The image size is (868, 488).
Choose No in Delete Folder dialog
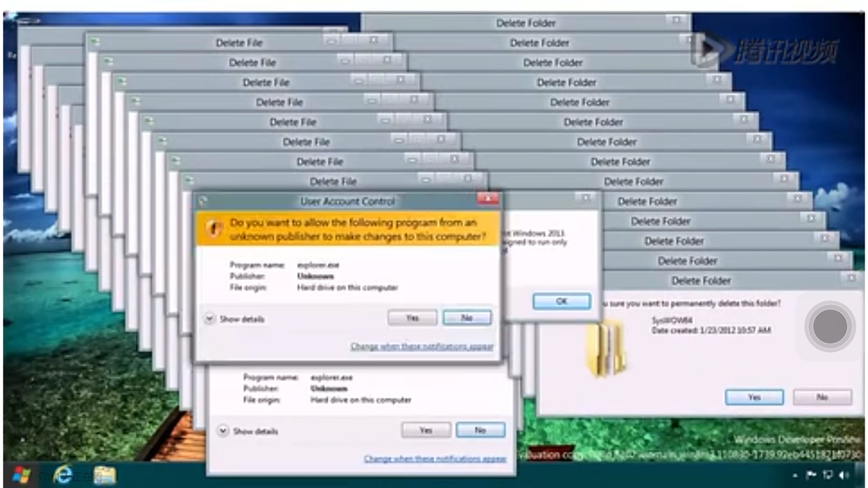tap(822, 397)
